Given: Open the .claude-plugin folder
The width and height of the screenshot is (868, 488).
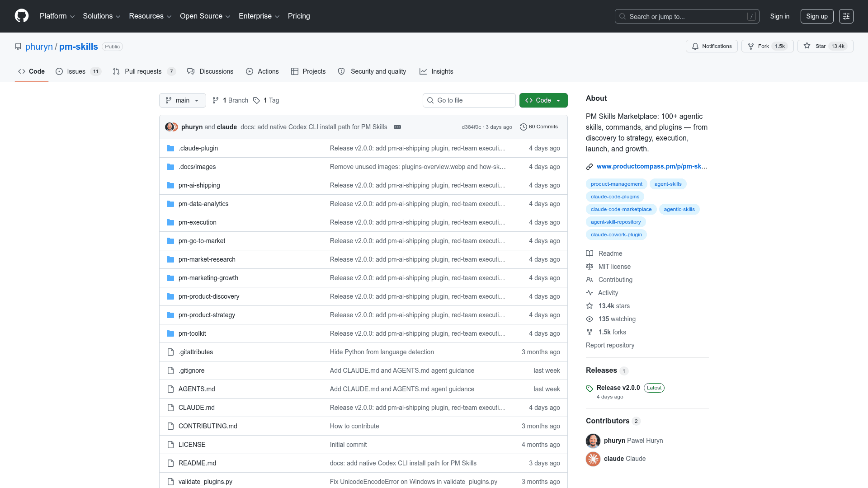Looking at the screenshot, I should (198, 148).
